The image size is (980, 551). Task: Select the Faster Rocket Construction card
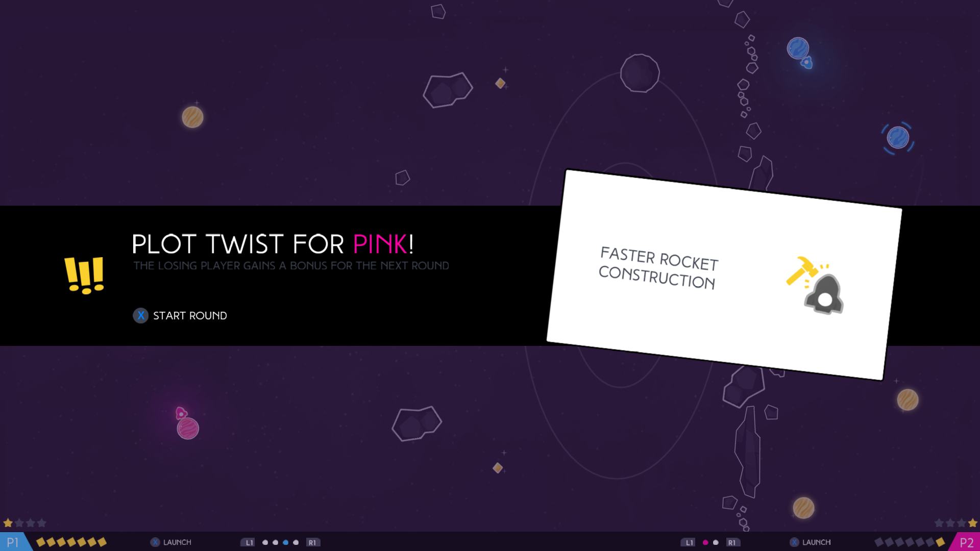[x=724, y=274]
